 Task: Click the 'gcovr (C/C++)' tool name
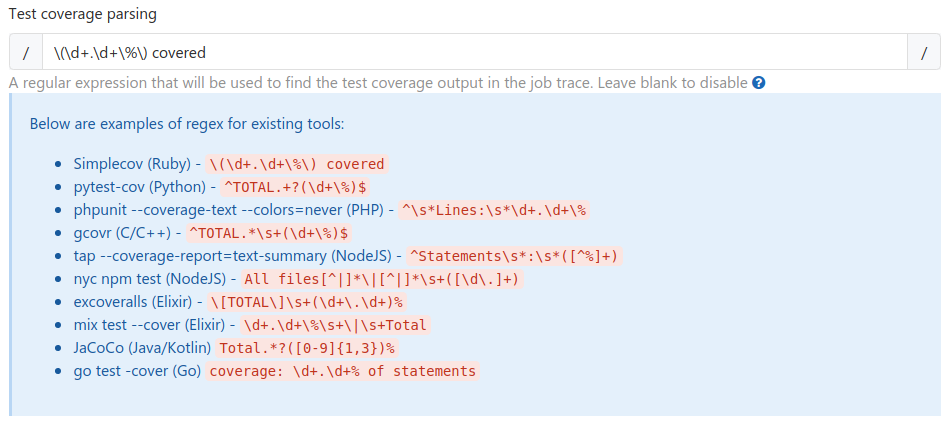(x=122, y=233)
